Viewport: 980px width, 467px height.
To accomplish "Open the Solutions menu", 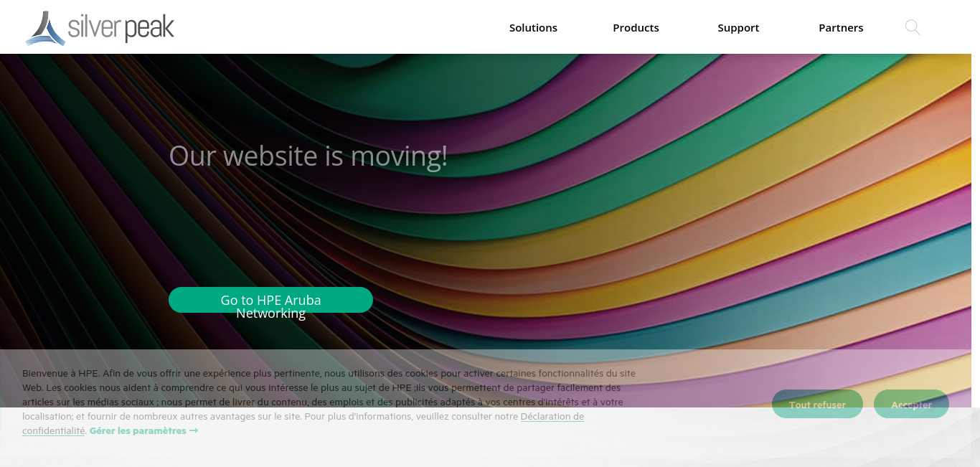I will pyautogui.click(x=533, y=28).
